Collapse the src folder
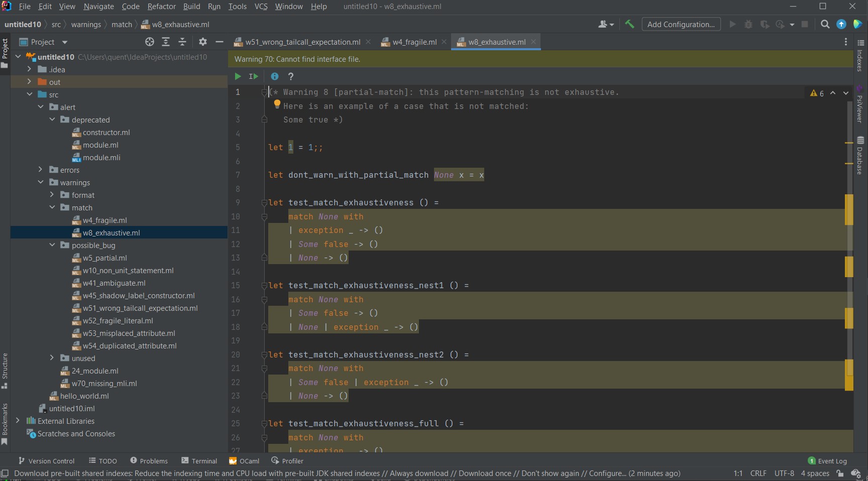Viewport: 868px width, 481px height. [31, 94]
